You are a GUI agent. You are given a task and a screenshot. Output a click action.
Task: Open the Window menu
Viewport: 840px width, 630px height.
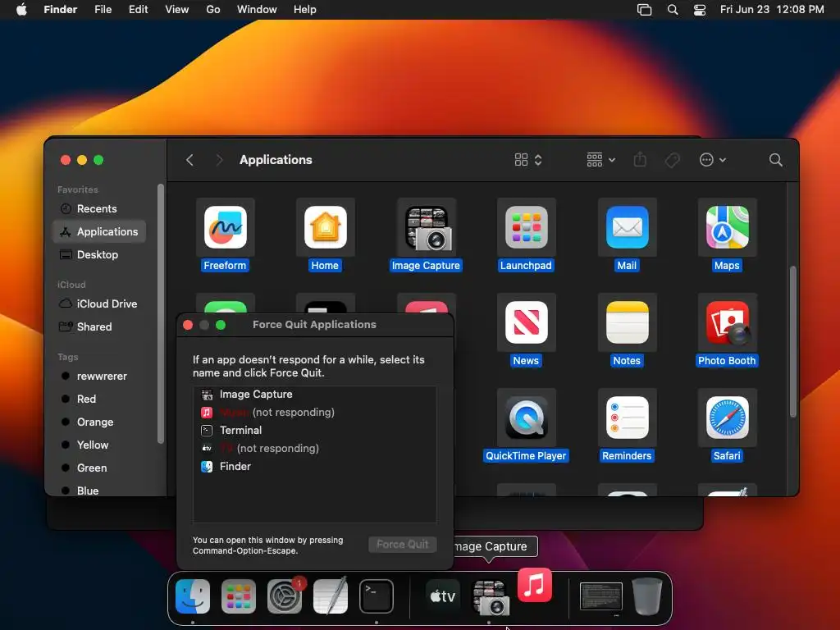(x=257, y=10)
